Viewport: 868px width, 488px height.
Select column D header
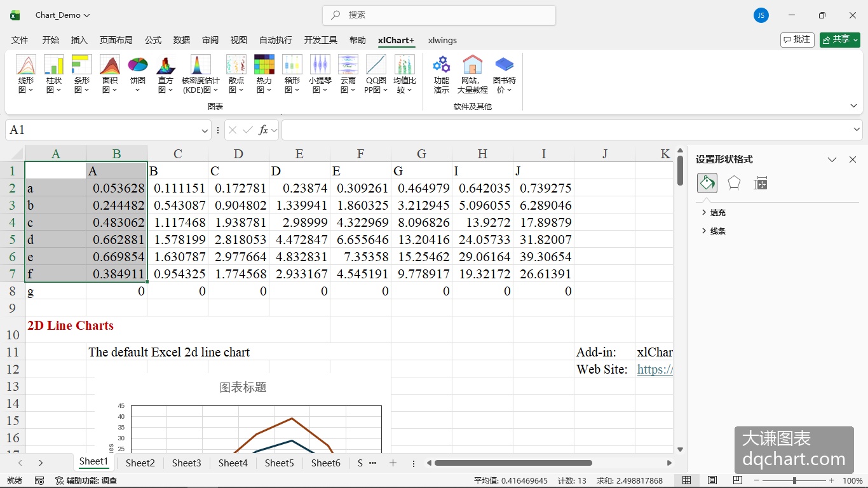[238, 154]
